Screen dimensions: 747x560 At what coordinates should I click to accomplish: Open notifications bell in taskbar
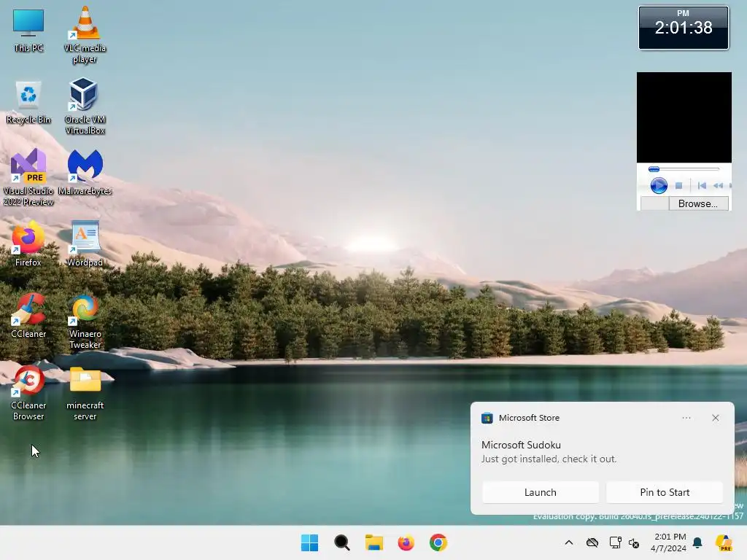tap(697, 542)
